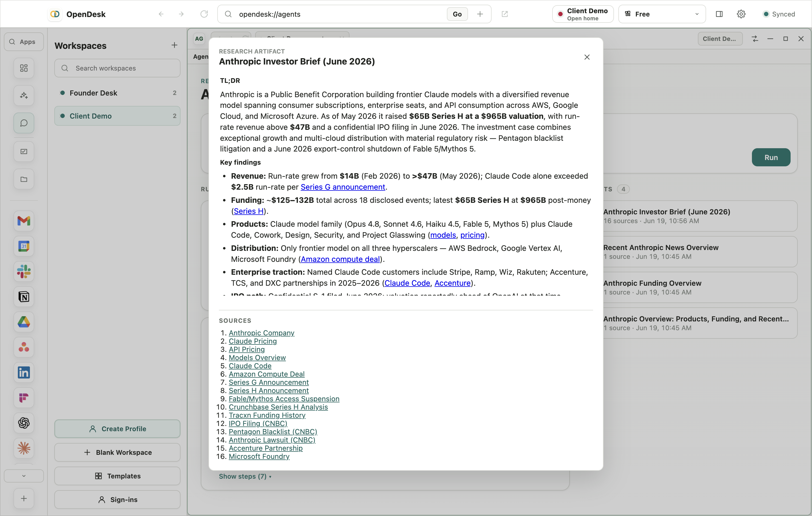Open source 16 Microsoft Foundry
Screen dimensions: 812x516
[x=259, y=457]
